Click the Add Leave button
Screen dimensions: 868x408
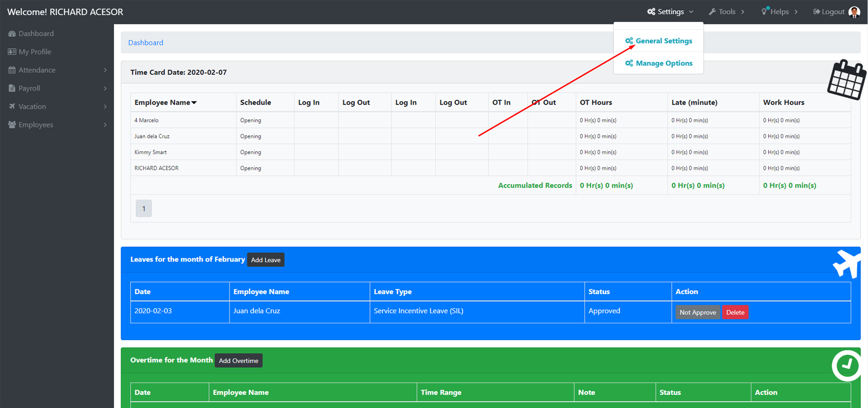click(266, 260)
